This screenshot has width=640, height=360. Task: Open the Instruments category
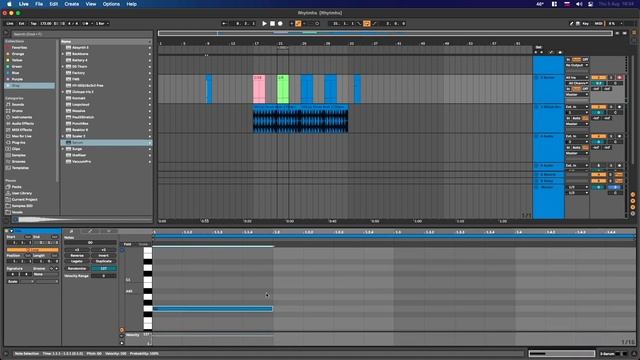coord(22,117)
